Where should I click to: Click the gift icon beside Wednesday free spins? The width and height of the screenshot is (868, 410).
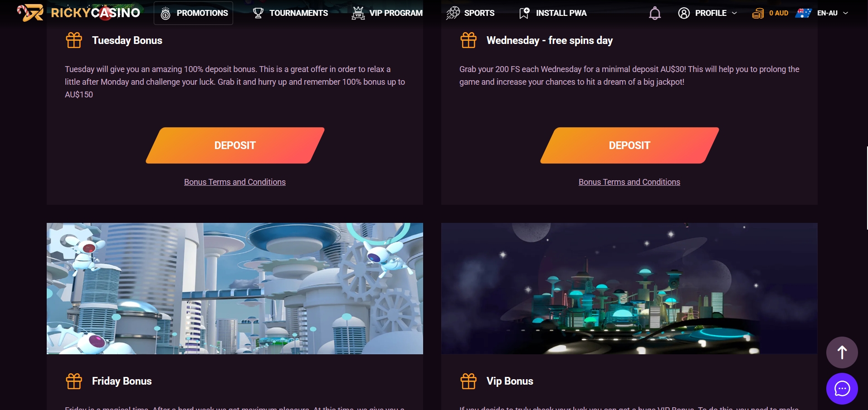(x=468, y=40)
